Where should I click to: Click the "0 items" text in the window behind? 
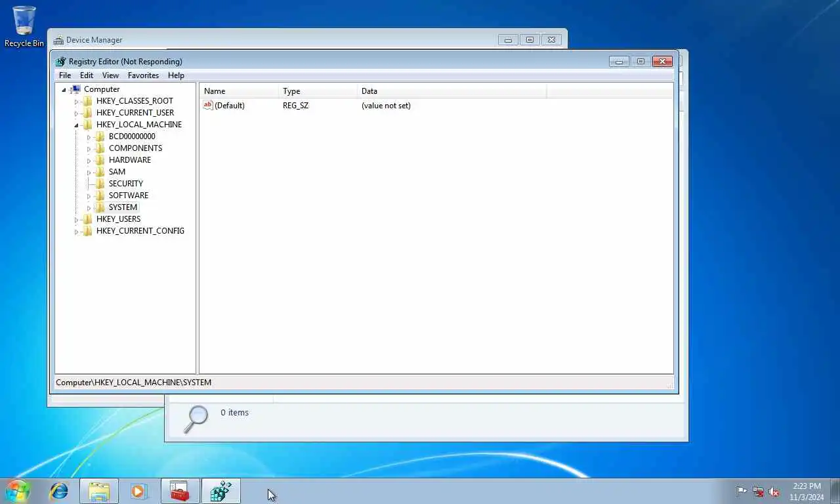(234, 413)
